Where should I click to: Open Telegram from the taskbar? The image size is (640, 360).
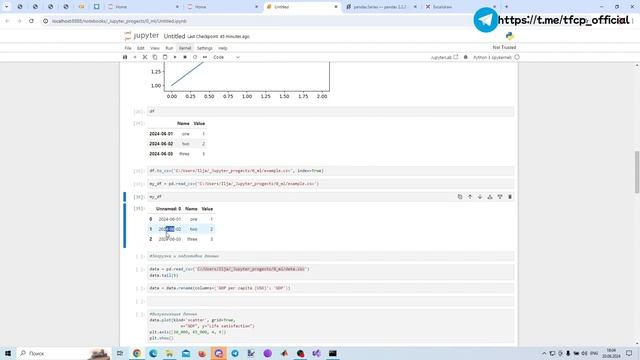[235, 353]
